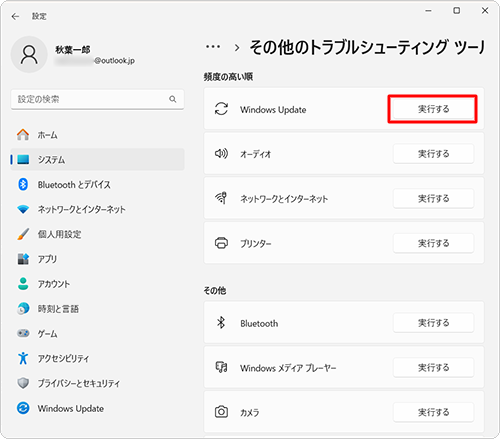The image size is (500, 439).
Task: Click the Windows メディア プレーヤー label
Action: 288,368
